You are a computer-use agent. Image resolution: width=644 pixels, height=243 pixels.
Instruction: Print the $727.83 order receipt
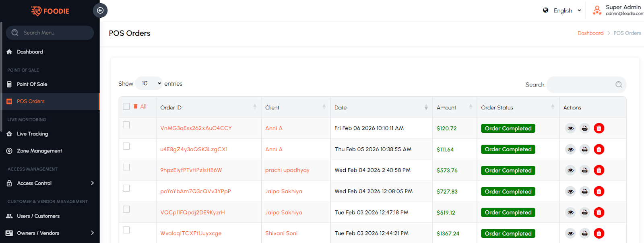tap(584, 192)
